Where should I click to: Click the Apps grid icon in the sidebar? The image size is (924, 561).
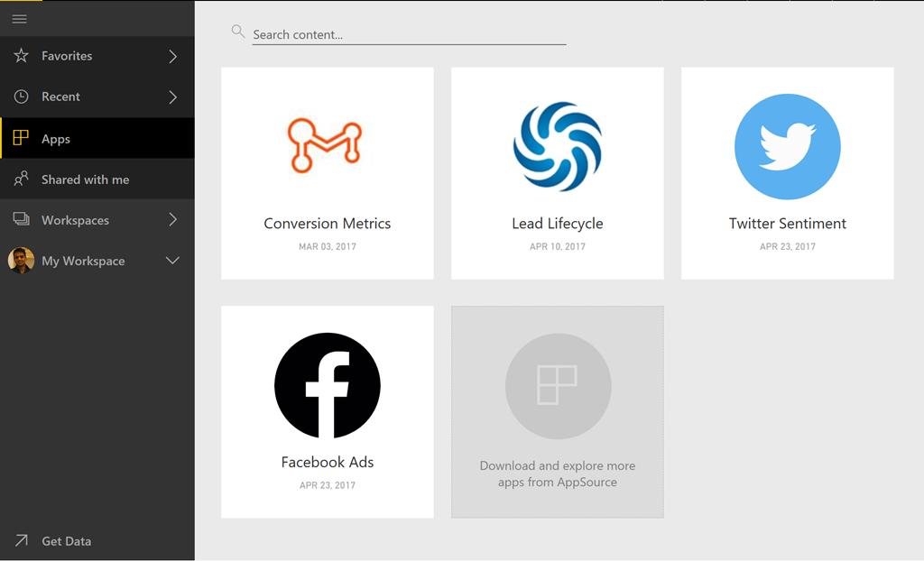tap(21, 138)
